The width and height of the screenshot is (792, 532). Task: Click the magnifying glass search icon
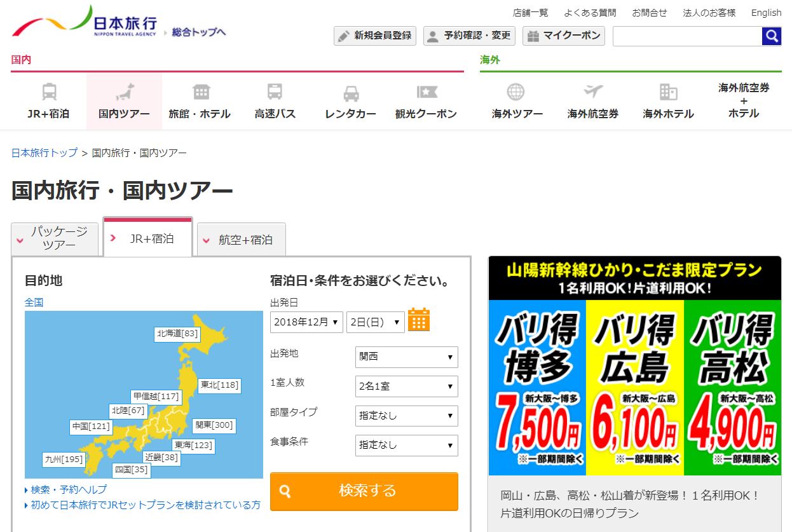(x=770, y=36)
